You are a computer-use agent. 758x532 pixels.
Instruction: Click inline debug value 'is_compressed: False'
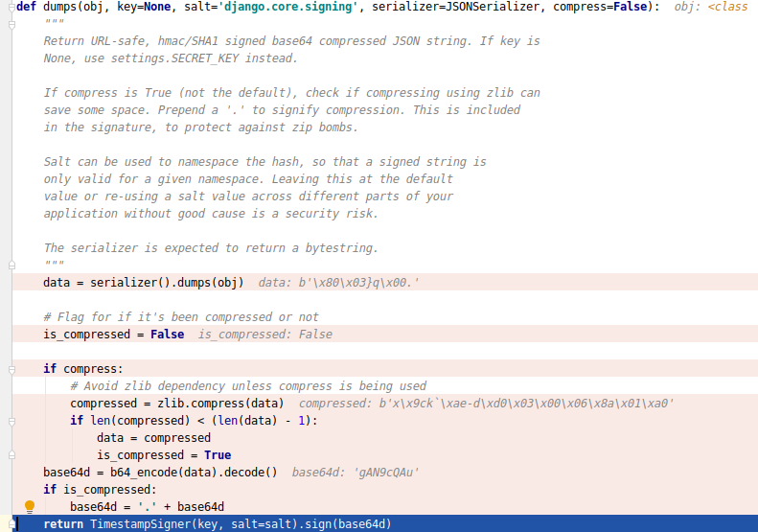(264, 335)
